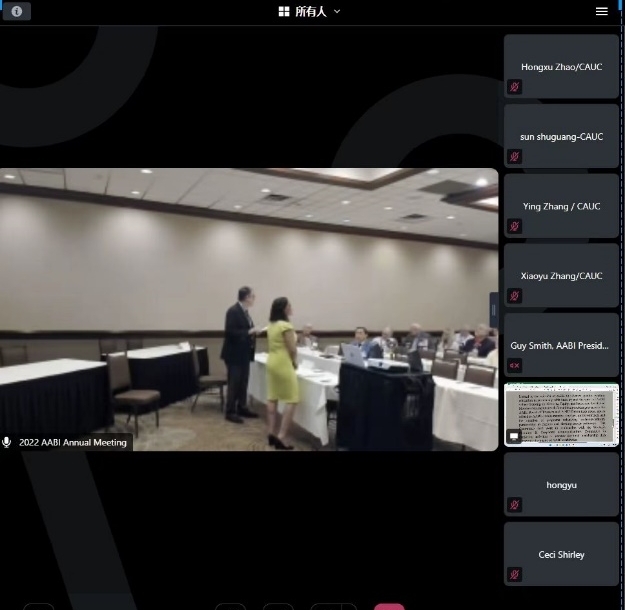Click mic icon beside 2022 AABI Annual Meeting
The image size is (626, 610).
tap(7, 442)
